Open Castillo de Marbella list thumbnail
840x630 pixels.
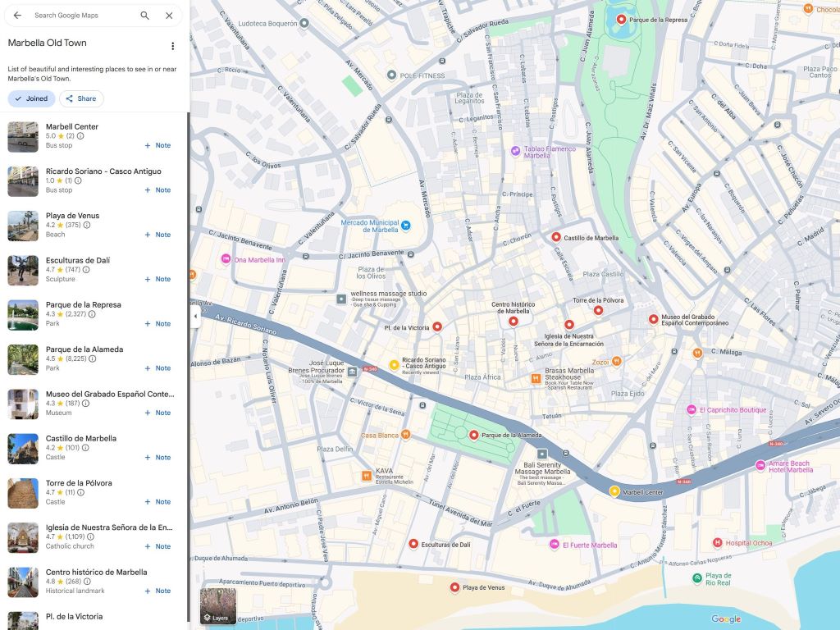coord(23,449)
